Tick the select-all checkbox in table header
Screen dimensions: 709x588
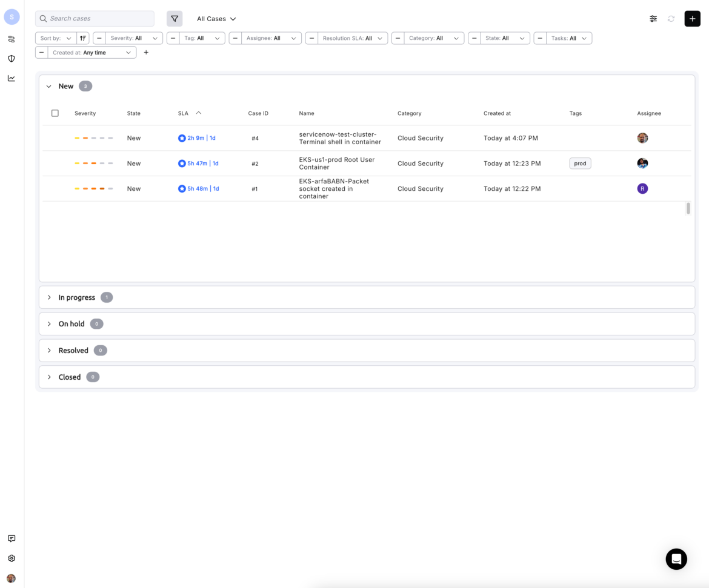[x=55, y=113]
